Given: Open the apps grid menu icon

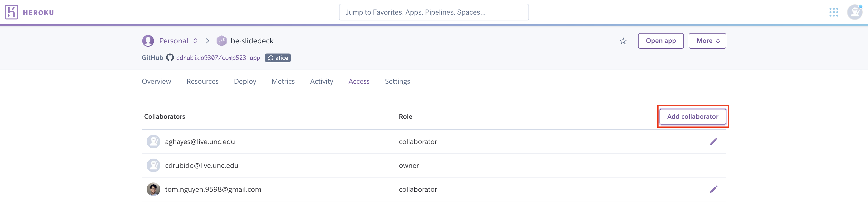Looking at the screenshot, I should tap(834, 12).
